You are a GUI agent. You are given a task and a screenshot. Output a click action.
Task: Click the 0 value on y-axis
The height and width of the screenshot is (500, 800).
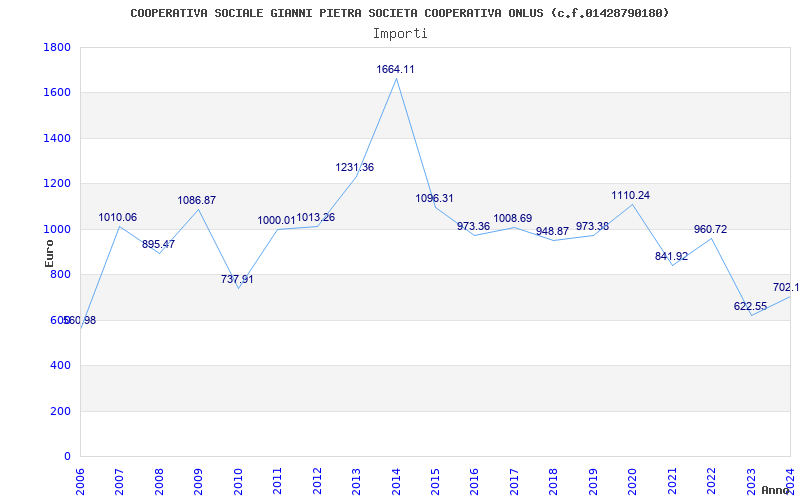66,457
